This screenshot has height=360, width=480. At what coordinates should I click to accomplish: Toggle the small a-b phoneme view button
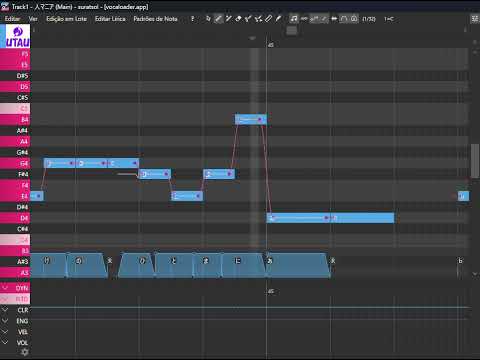coord(304,19)
